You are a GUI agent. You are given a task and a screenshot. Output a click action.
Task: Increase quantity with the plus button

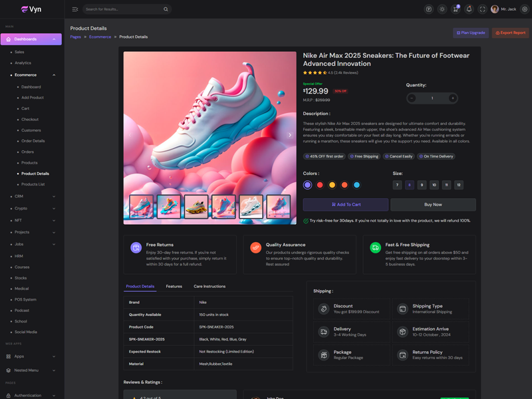tap(452, 98)
